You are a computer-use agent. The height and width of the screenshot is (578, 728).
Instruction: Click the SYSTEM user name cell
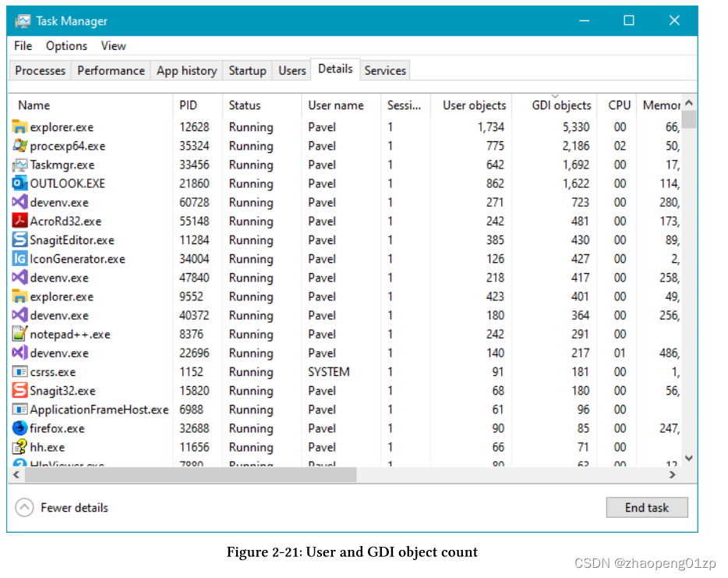pos(329,372)
